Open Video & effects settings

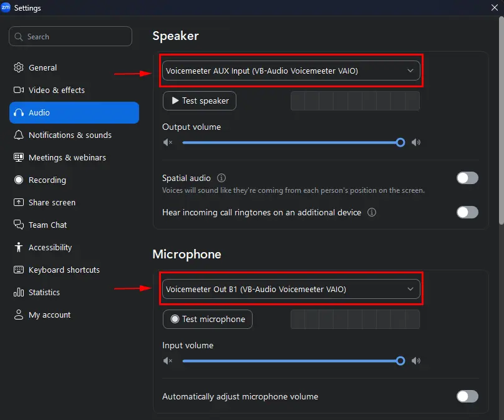coord(56,90)
